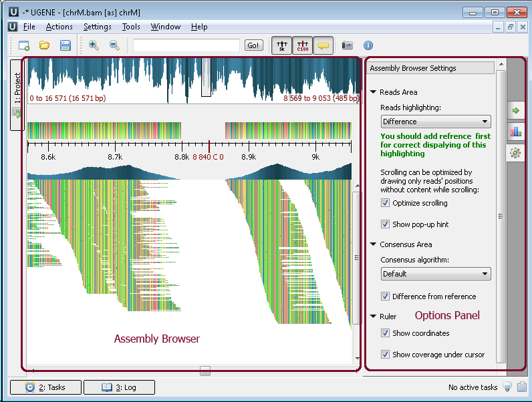Viewport: 532px width, 402px height.
Task: Collapse the Ruler section
Action: (x=373, y=317)
